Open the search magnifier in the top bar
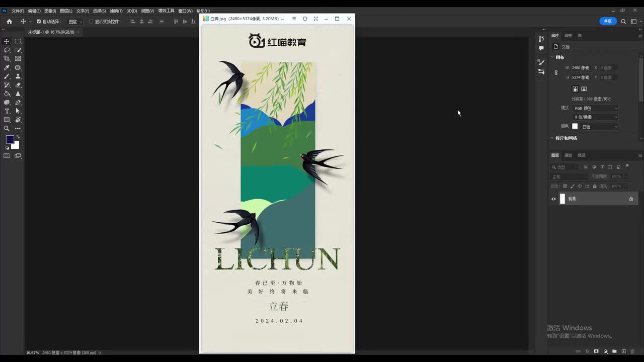644x362 pixels. [623, 22]
